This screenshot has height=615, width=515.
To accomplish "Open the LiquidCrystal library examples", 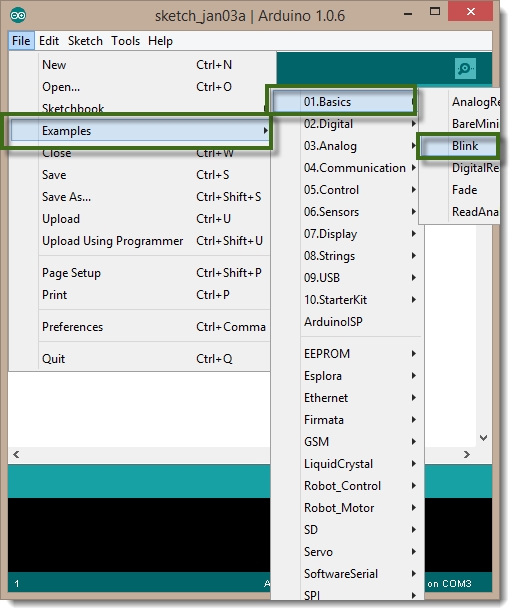I will tap(347, 464).
